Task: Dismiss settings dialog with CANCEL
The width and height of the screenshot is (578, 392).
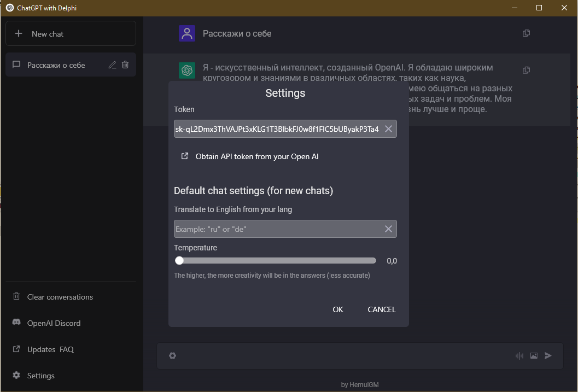Action: (382, 309)
